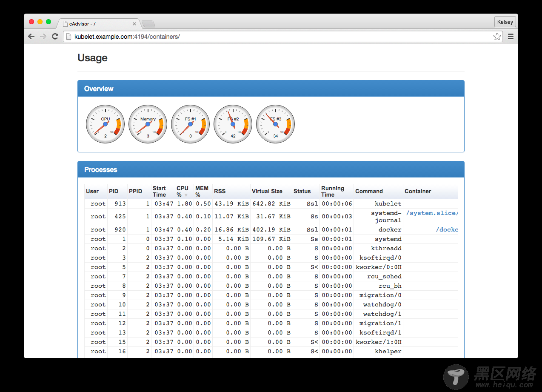
Task: Sort by MEM % column header
Action: tap(203, 192)
